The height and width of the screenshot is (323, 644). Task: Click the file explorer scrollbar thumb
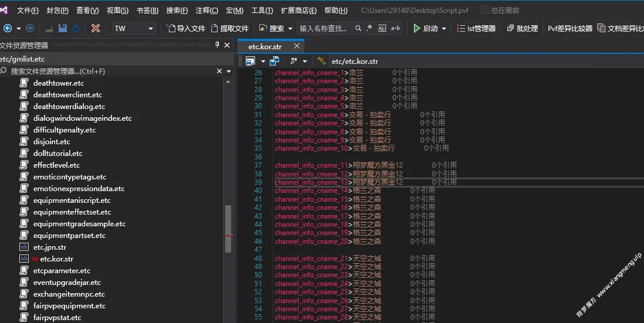point(228,229)
